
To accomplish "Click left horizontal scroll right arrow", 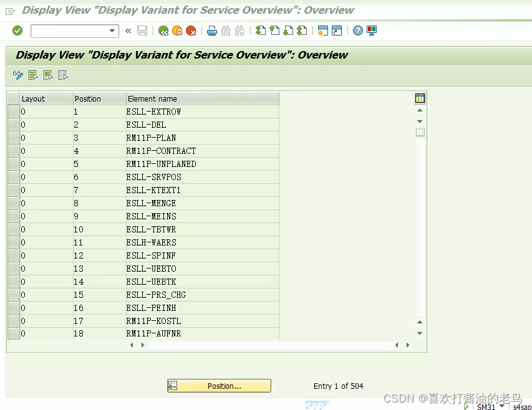I will pyautogui.click(x=143, y=345).
